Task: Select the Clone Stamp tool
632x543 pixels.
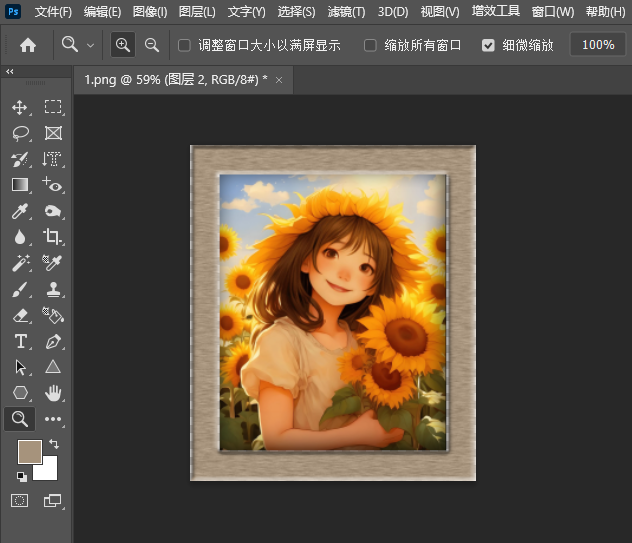Action: pyautogui.click(x=53, y=289)
